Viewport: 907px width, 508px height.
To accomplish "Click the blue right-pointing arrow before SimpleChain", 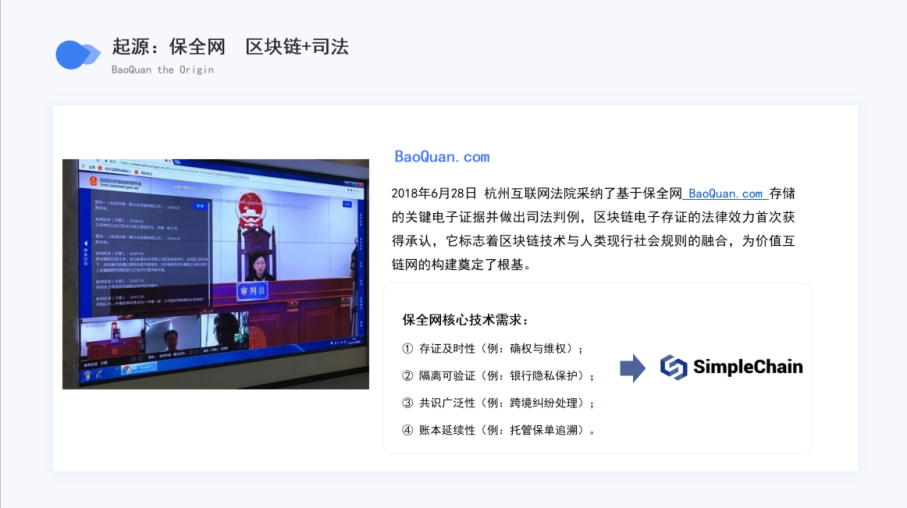I will [x=632, y=367].
